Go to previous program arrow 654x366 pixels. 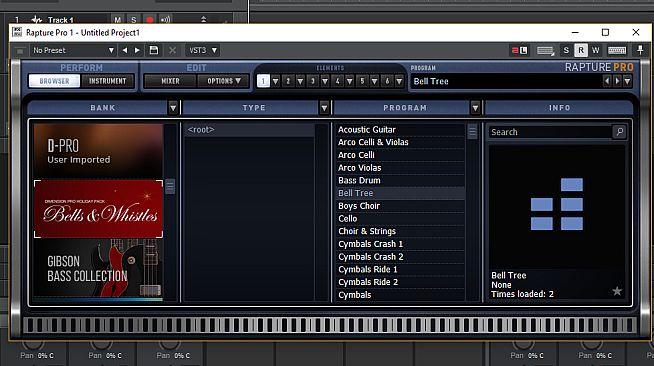607,81
